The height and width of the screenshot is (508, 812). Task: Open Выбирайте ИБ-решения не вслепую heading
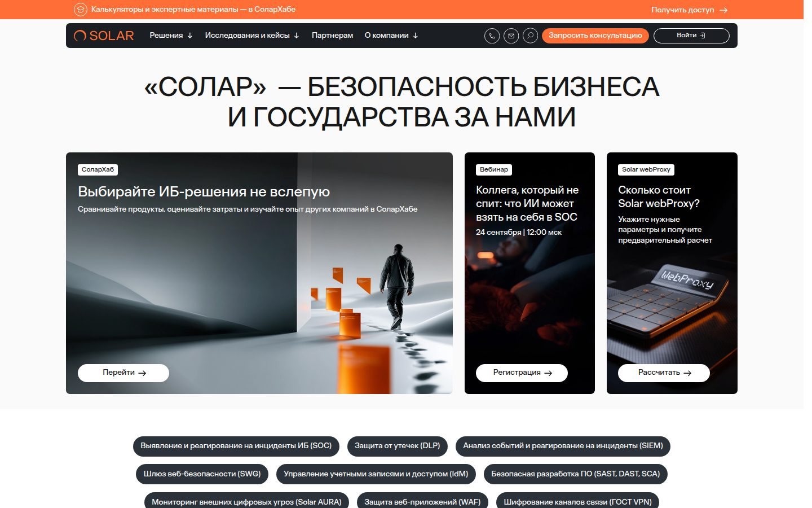point(204,192)
